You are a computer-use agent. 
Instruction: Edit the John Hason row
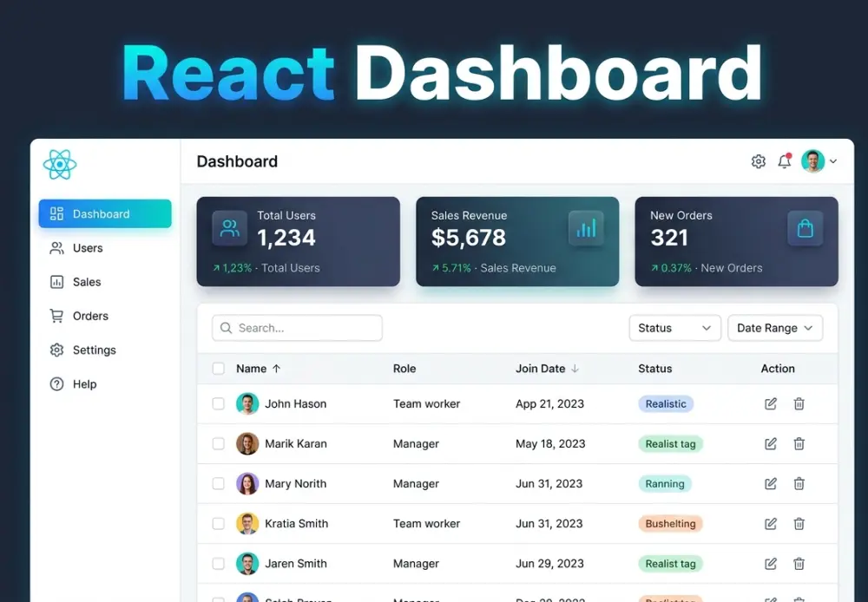click(771, 404)
